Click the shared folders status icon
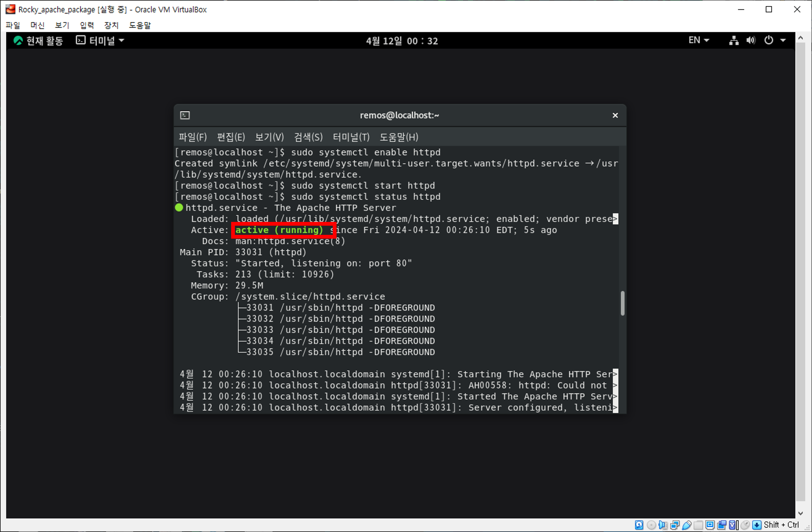Screen dimensions: 812x532 coord(698,525)
